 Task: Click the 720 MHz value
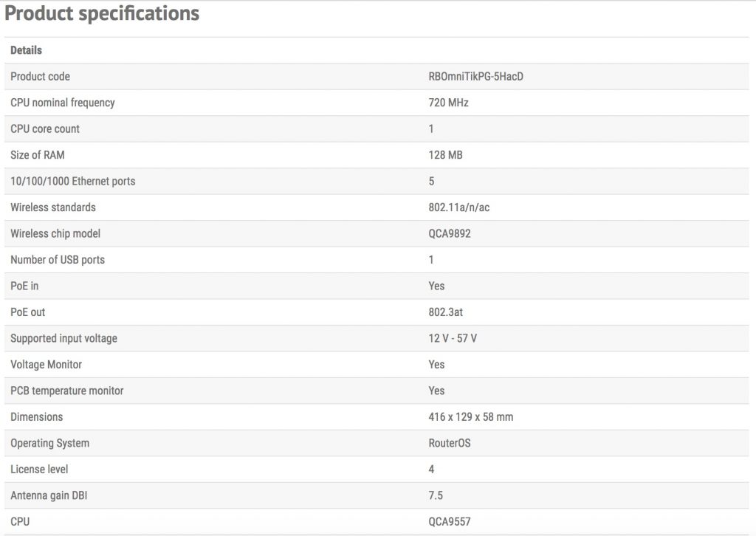[448, 103]
